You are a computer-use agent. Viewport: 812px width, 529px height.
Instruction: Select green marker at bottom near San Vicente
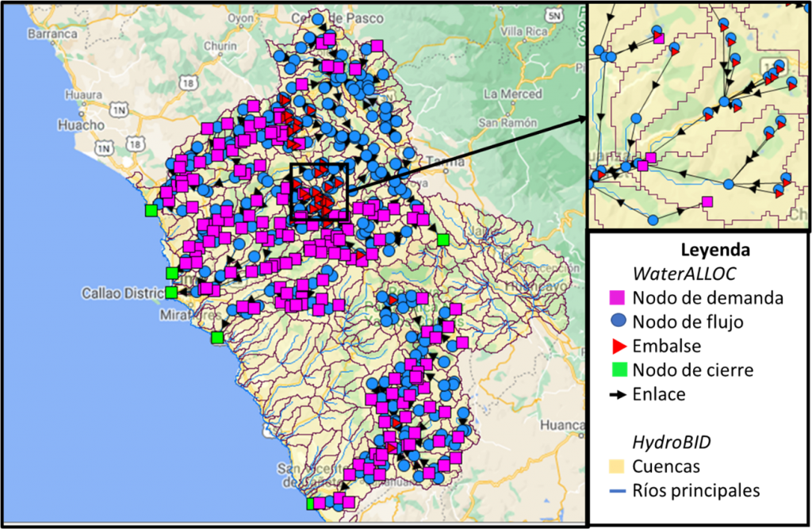point(312,504)
